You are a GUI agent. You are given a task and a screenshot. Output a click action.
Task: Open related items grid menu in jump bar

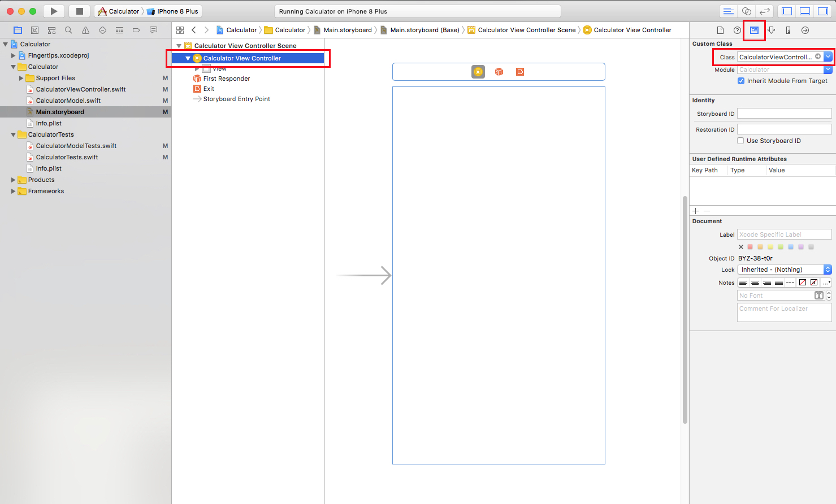(180, 30)
